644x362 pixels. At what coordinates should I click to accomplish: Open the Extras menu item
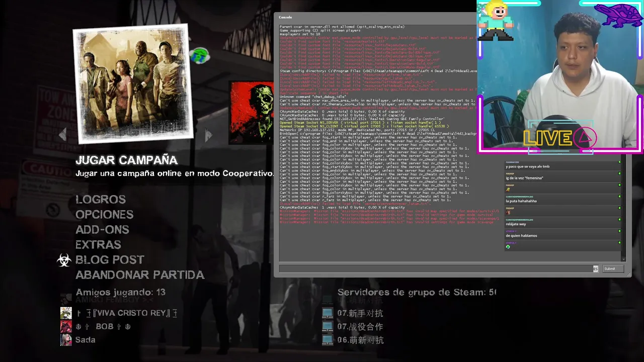98,245
